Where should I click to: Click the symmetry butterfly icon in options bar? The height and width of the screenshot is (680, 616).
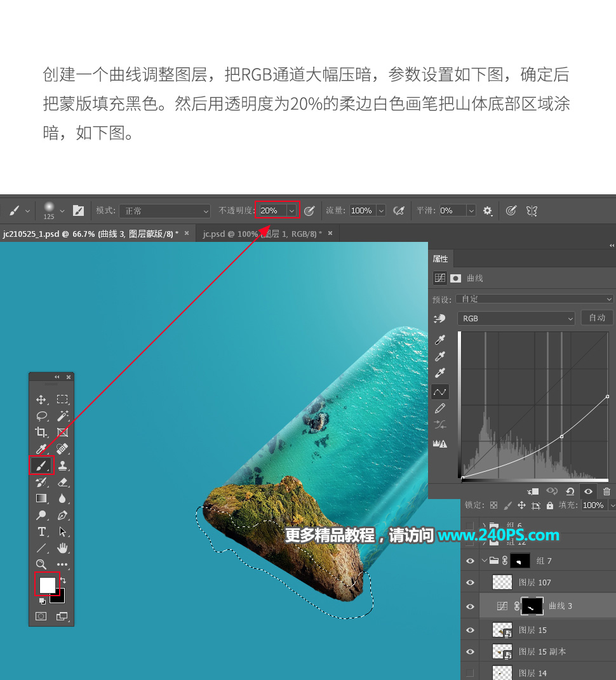(x=532, y=211)
